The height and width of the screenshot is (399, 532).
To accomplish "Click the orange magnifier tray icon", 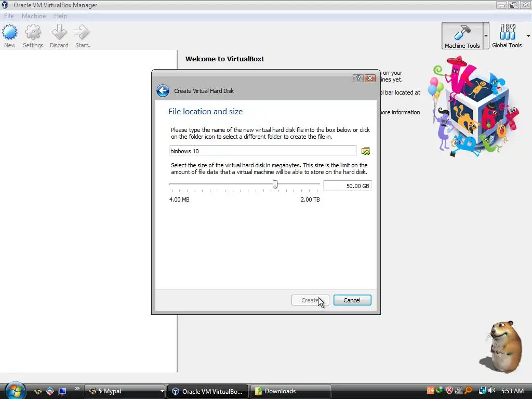I will [468, 391].
